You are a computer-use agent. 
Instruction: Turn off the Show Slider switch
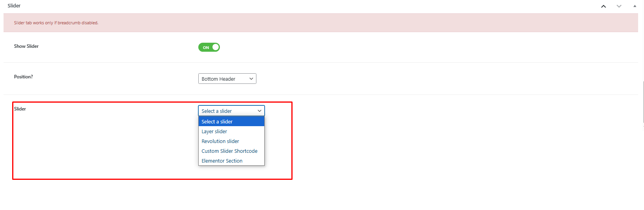[209, 47]
